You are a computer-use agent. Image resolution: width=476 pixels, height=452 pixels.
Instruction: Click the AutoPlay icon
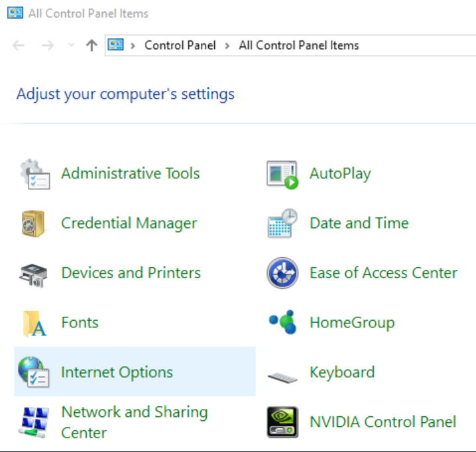(282, 174)
